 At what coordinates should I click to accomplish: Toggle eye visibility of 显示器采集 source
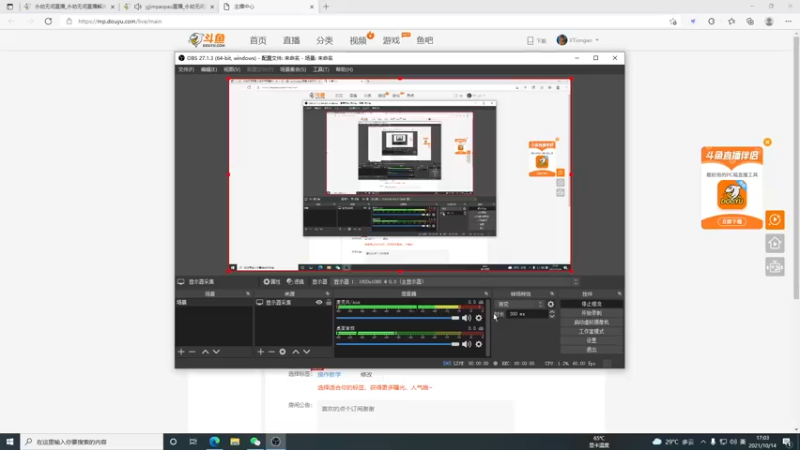click(319, 303)
